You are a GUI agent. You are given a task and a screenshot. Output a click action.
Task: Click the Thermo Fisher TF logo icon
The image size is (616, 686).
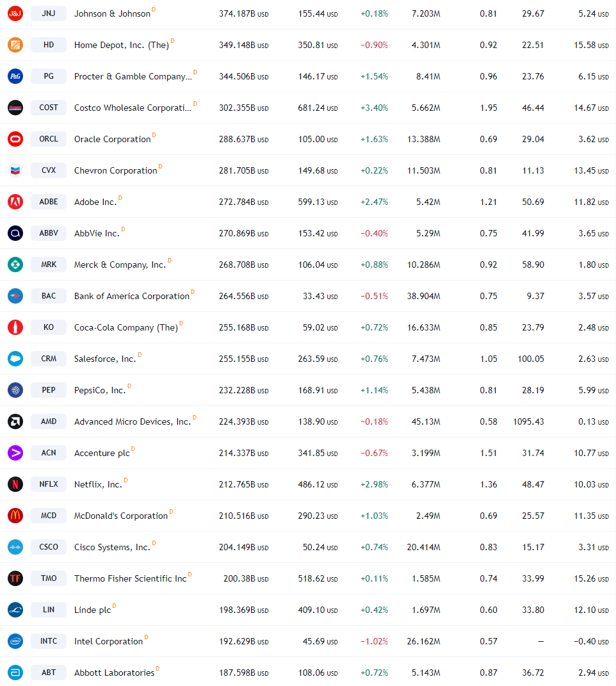[15, 578]
